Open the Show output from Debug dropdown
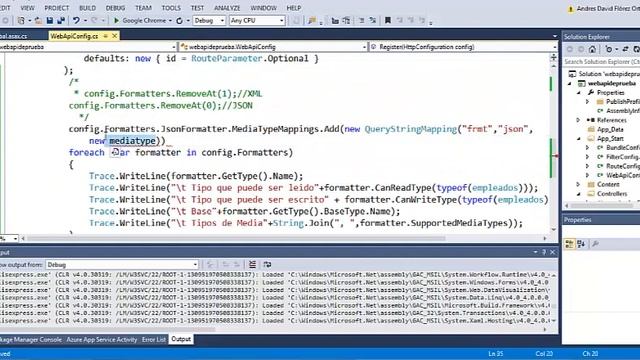 pyautogui.click(x=122, y=265)
